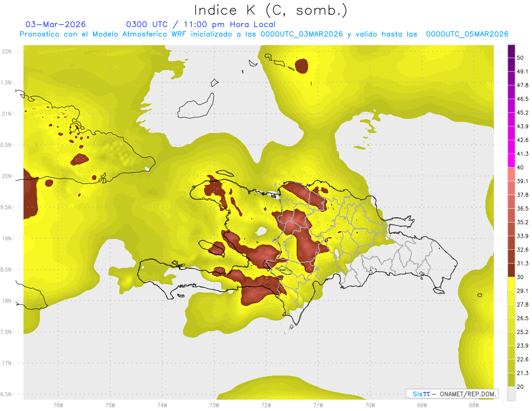Pick the dark purple swatch atop the colorbar
532x411 pixels.
pos(512,51)
